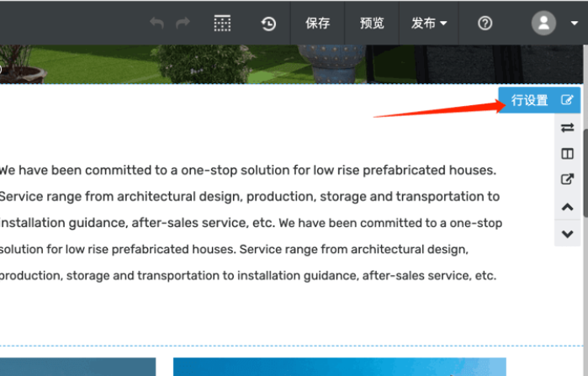Click the external link export icon
Viewport: 588px width, 376px height.
pos(567,179)
